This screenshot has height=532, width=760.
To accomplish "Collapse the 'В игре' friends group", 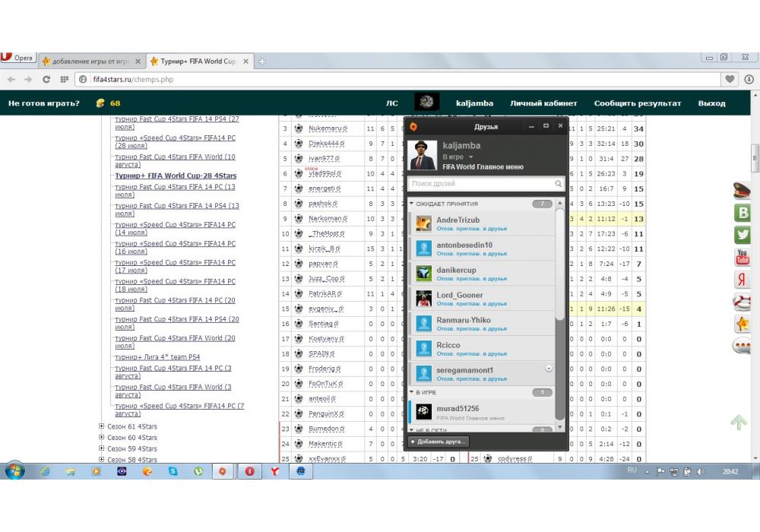I will pos(412,392).
